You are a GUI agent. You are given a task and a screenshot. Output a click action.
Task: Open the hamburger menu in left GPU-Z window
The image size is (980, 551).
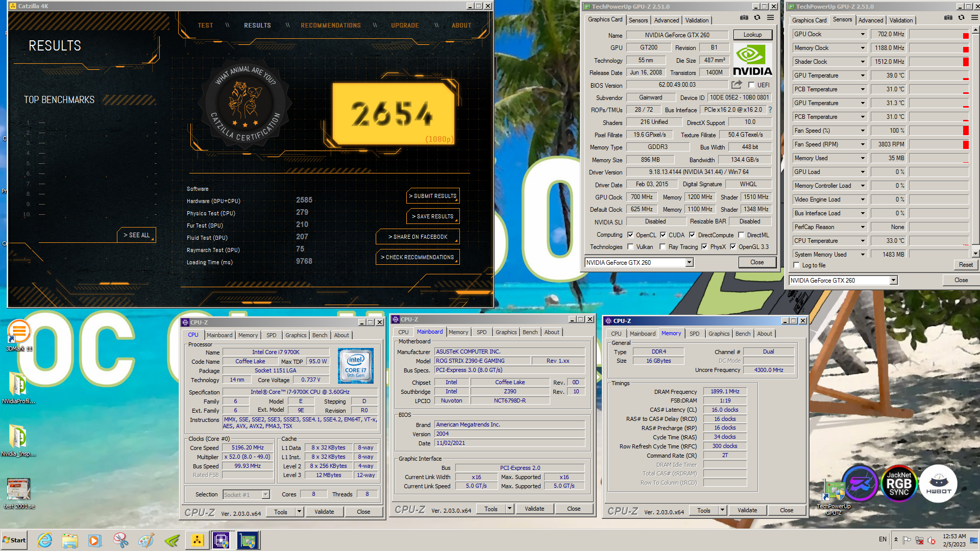[770, 18]
